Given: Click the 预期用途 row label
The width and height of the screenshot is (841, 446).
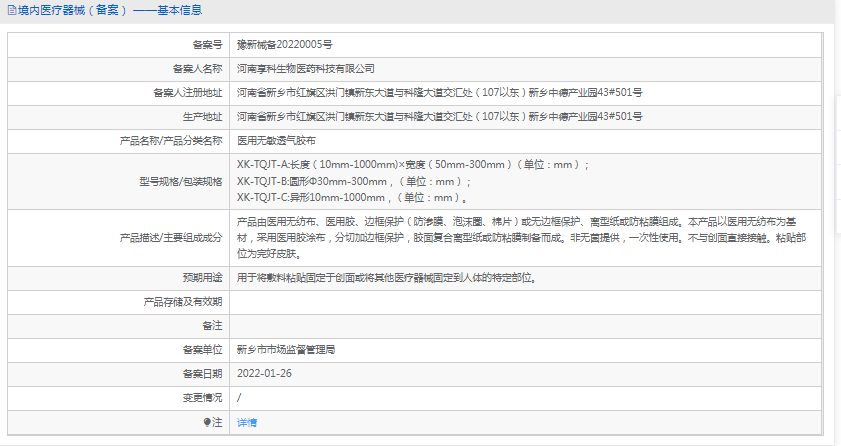Looking at the screenshot, I should pos(203,278).
